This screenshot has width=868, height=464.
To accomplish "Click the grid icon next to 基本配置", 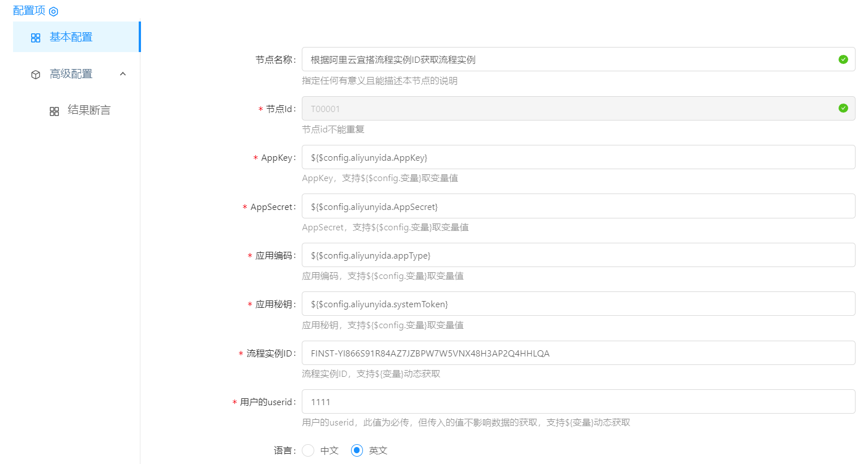I will click(36, 38).
